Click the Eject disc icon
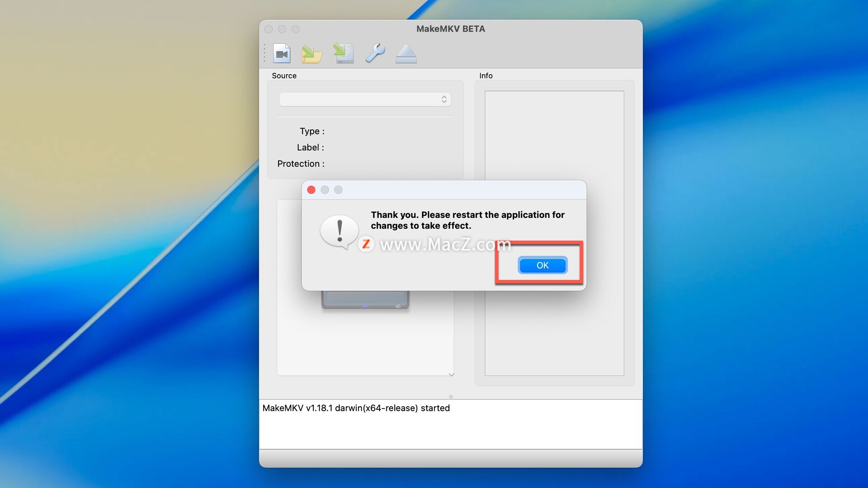Viewport: 868px width, 488px height. point(406,53)
